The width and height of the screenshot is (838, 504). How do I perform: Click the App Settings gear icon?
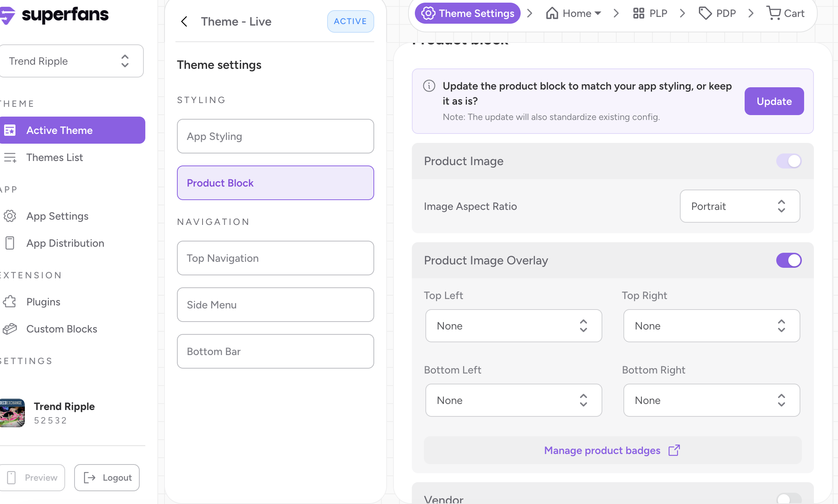point(10,216)
